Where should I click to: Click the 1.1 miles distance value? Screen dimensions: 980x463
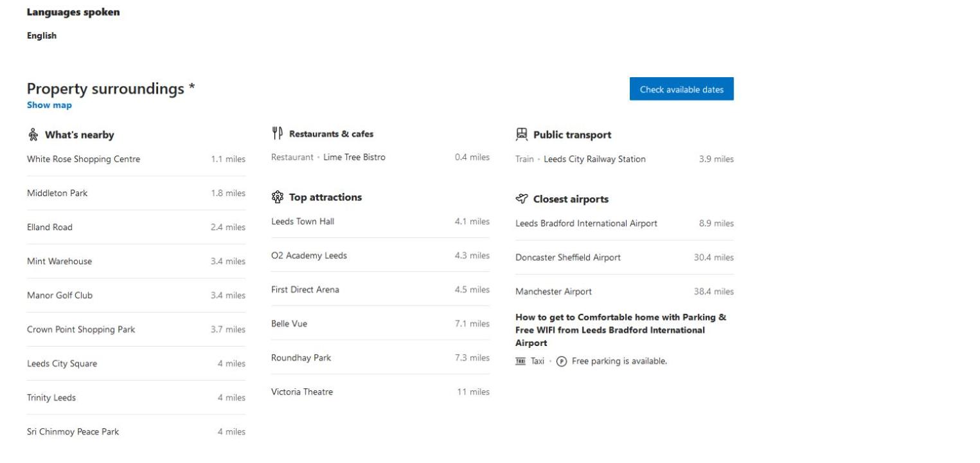228,159
